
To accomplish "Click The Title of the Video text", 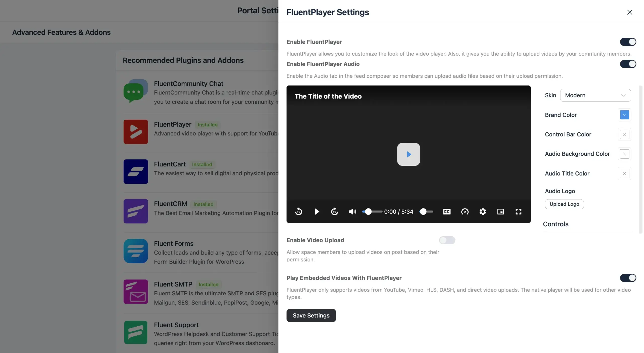I will coord(328,96).
